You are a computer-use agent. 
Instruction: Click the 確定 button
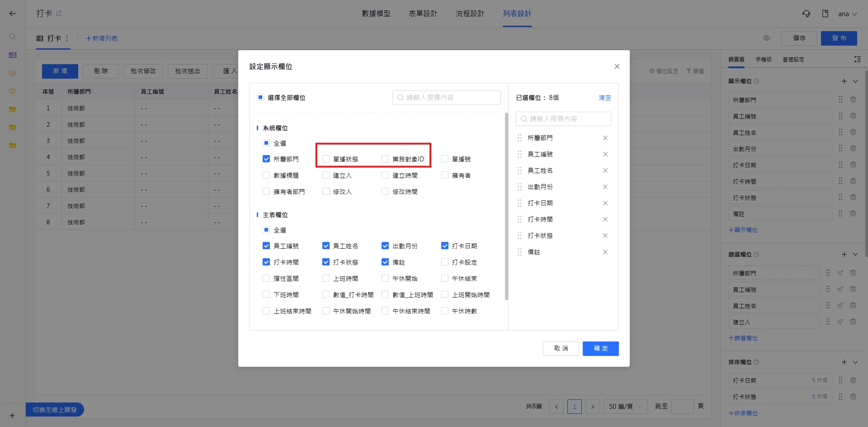(601, 348)
